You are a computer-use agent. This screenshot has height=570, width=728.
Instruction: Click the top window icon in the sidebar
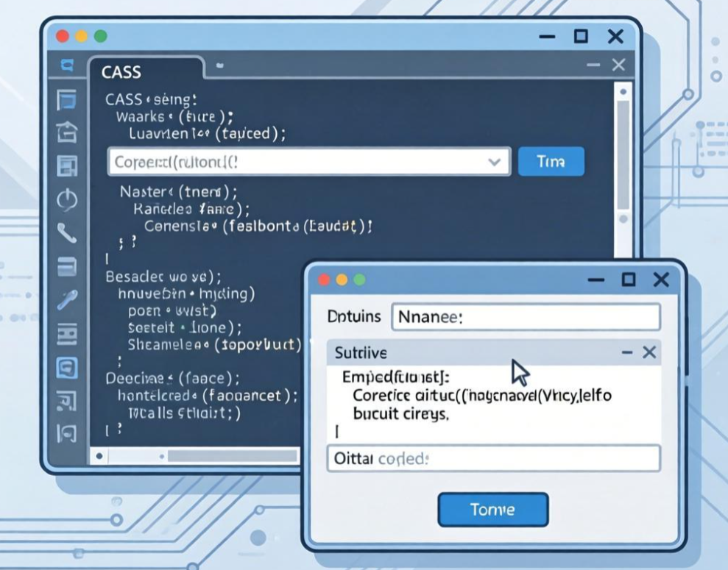pos(68,99)
